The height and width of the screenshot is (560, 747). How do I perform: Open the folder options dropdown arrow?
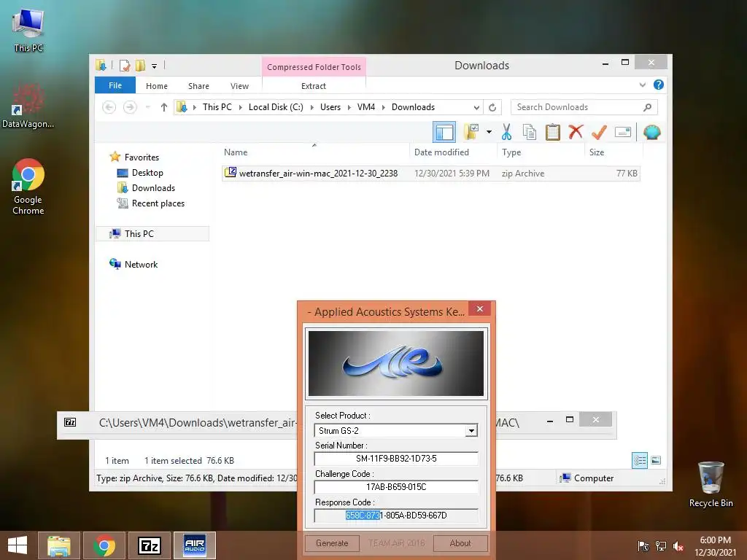pyautogui.click(x=489, y=132)
